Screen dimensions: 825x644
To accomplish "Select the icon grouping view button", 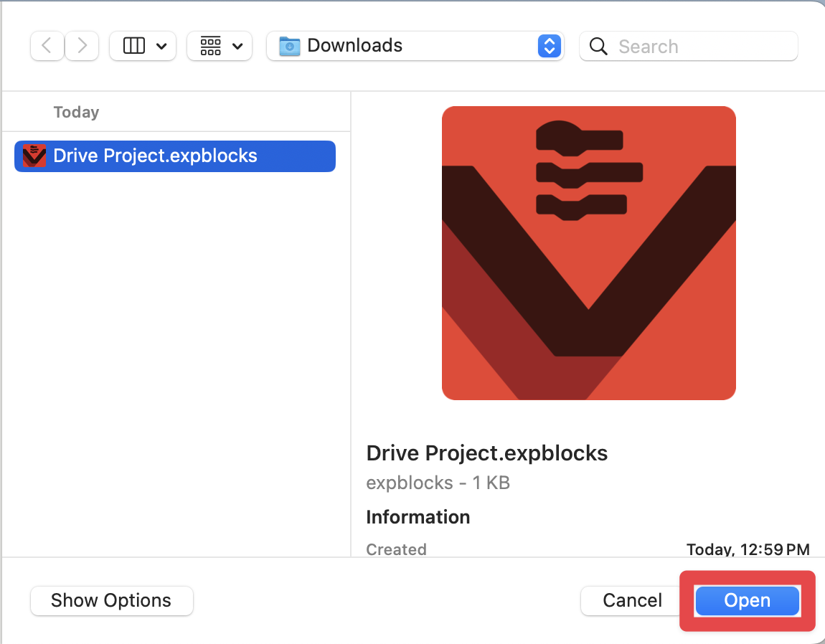I will coord(211,45).
